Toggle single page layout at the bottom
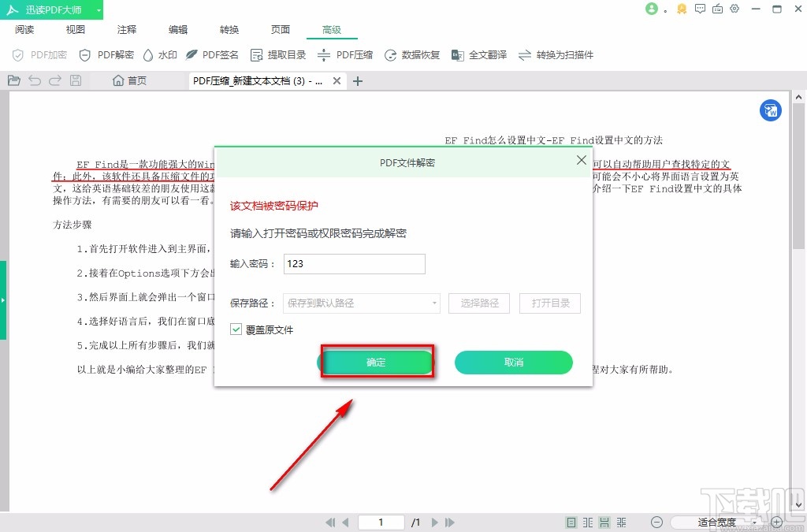 coord(571,522)
